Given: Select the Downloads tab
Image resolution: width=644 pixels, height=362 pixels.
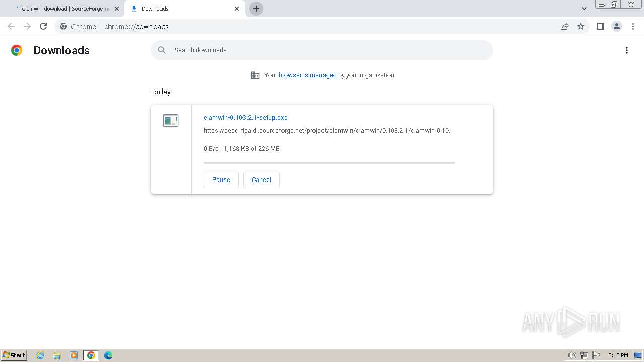Looking at the screenshot, I should coord(185,9).
